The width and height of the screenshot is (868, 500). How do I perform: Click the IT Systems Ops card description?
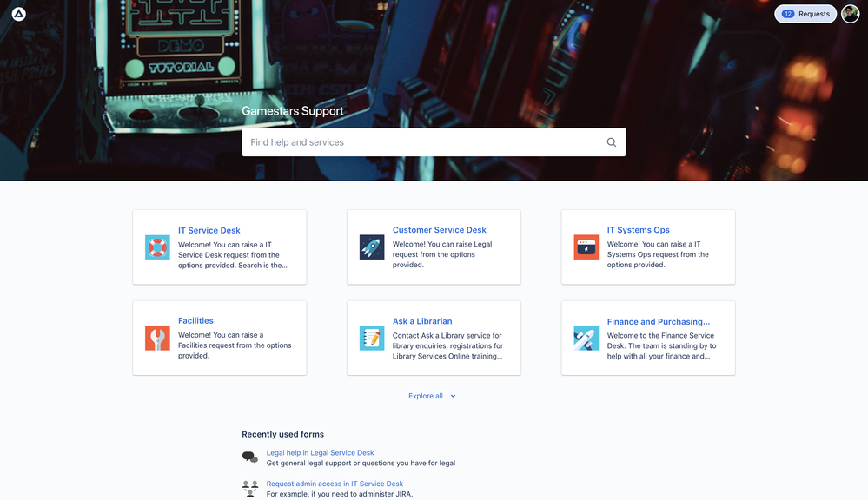(658, 254)
